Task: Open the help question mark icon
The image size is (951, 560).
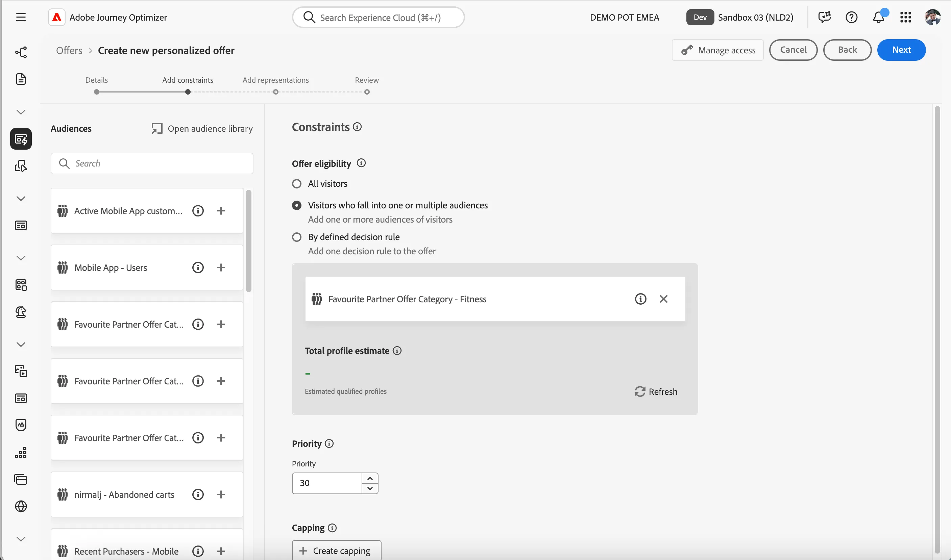Action: [851, 17]
